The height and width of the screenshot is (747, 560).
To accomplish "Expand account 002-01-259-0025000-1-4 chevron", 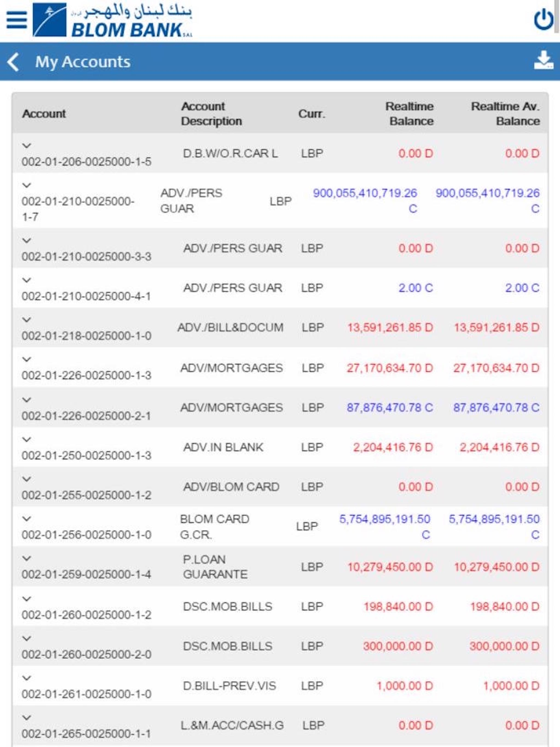I will pyautogui.click(x=27, y=558).
